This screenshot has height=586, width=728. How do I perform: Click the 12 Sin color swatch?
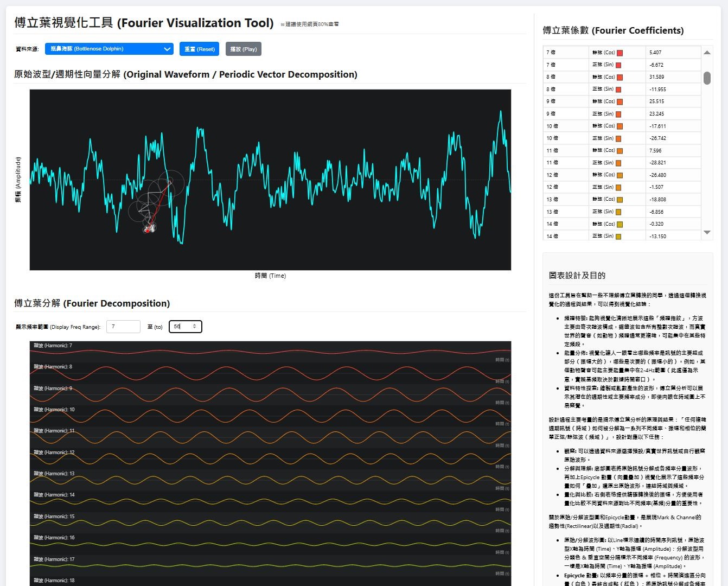(x=618, y=188)
